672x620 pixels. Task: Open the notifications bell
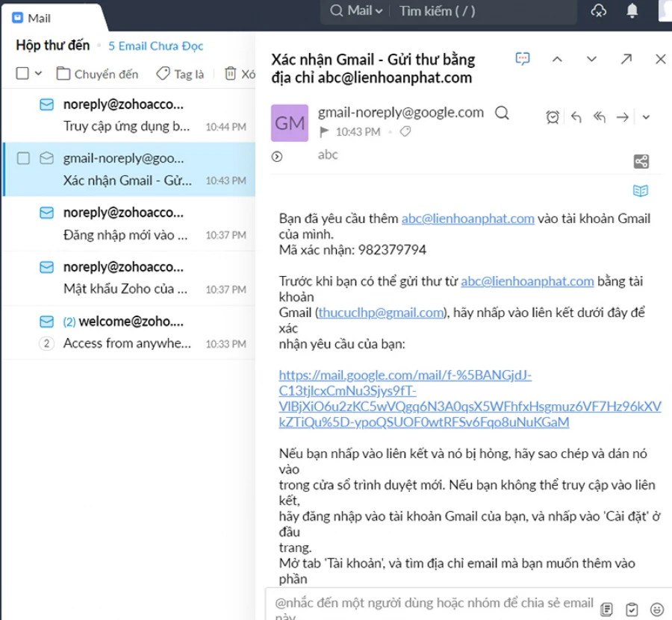(x=632, y=10)
